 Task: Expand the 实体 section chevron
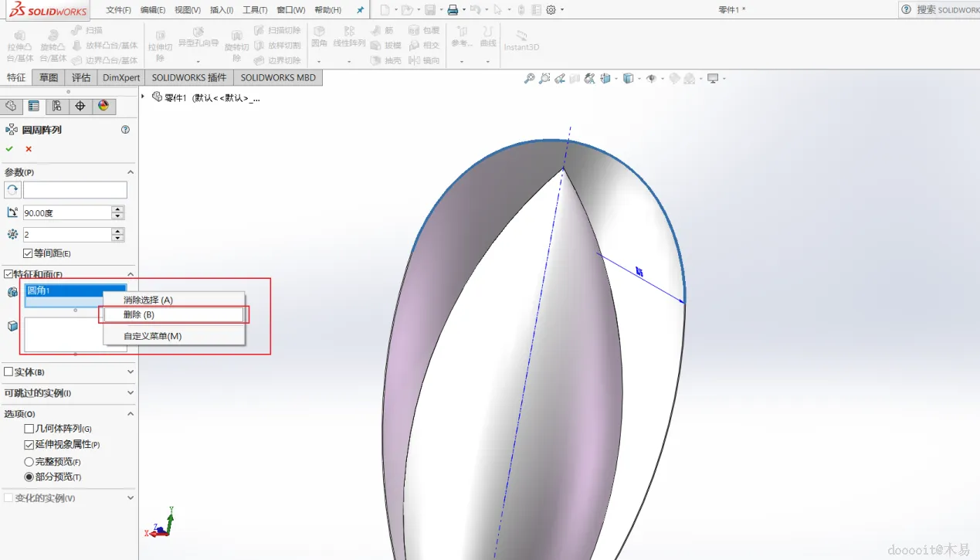pos(131,372)
